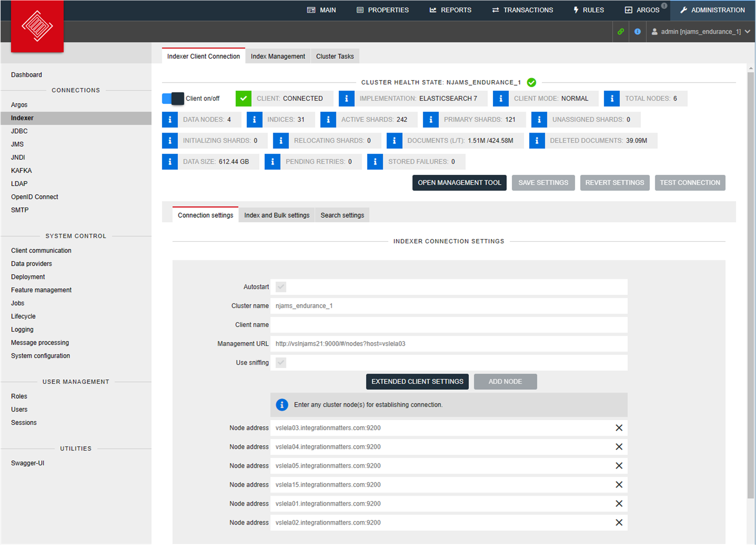
Task: Click info icon next to Indices
Action: 254,119
